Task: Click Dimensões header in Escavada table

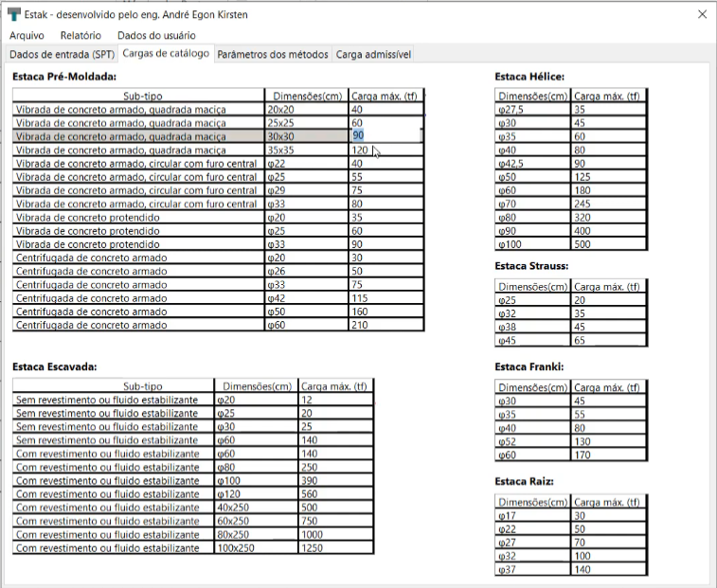Action: (256, 386)
